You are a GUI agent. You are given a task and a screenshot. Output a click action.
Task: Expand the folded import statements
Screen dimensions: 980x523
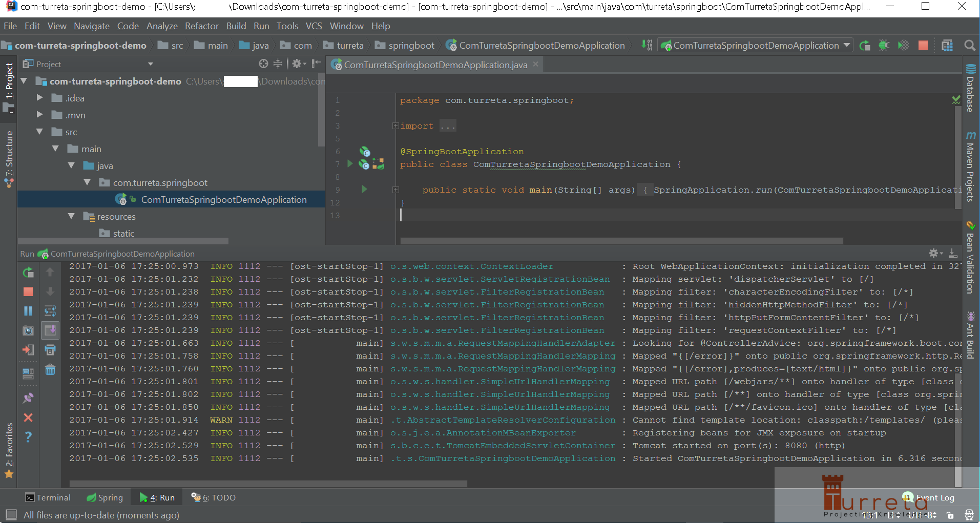395,125
